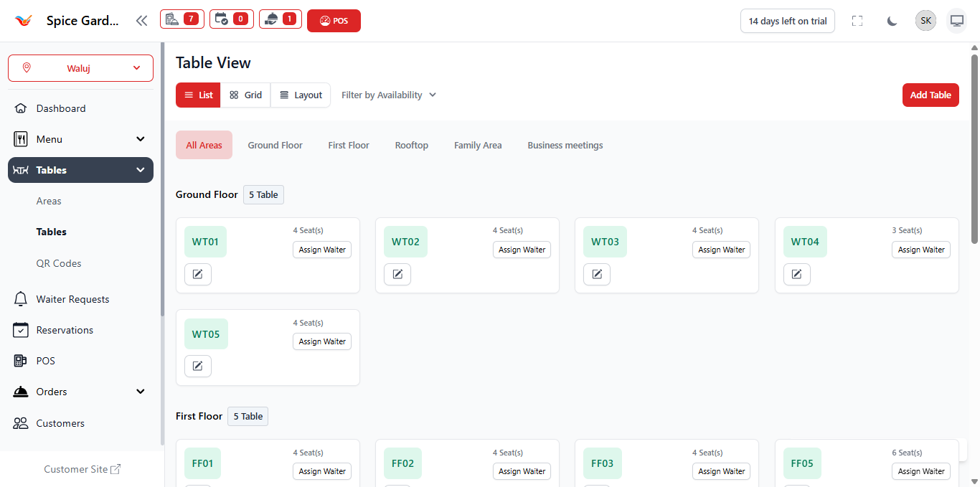The width and height of the screenshot is (980, 487).
Task: Select the Rooftop area tab
Action: [x=411, y=145]
